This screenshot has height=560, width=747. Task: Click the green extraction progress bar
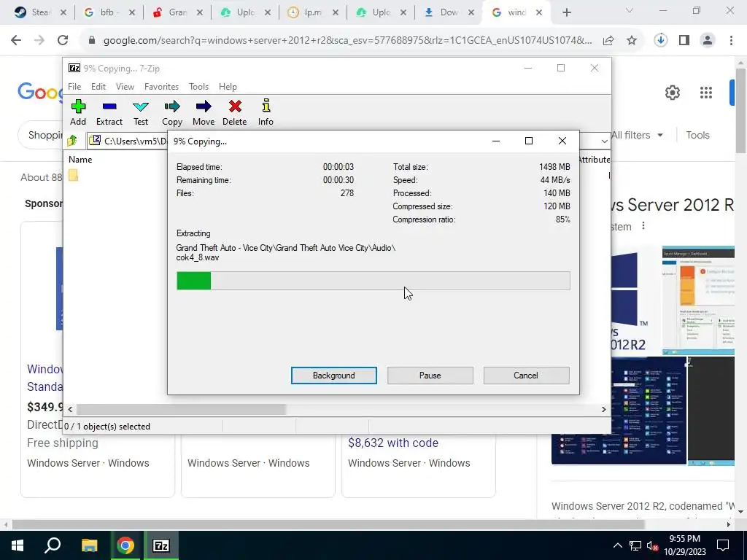[x=194, y=281]
